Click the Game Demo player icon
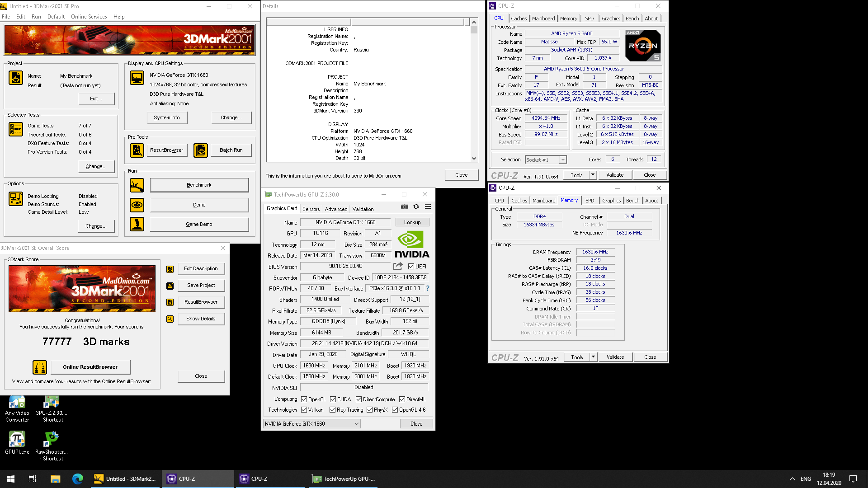 [137, 224]
